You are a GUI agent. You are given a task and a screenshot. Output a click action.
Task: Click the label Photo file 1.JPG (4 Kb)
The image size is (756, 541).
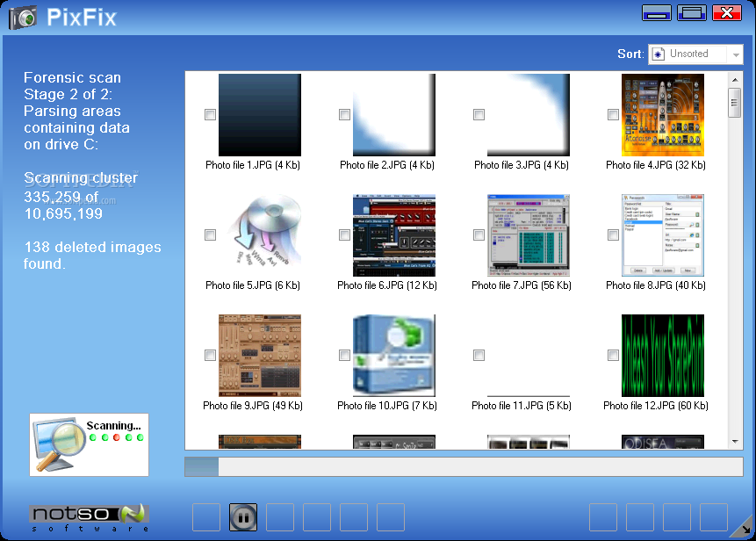(253, 165)
